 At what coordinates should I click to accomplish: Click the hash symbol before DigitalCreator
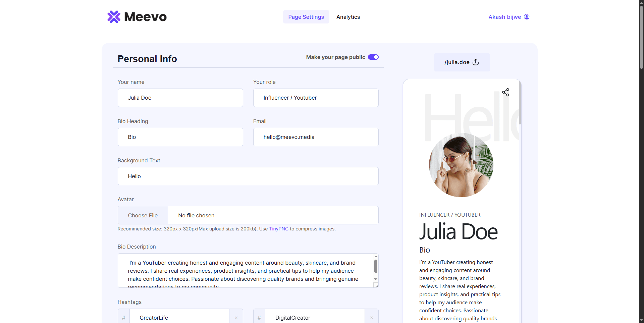pos(259,318)
